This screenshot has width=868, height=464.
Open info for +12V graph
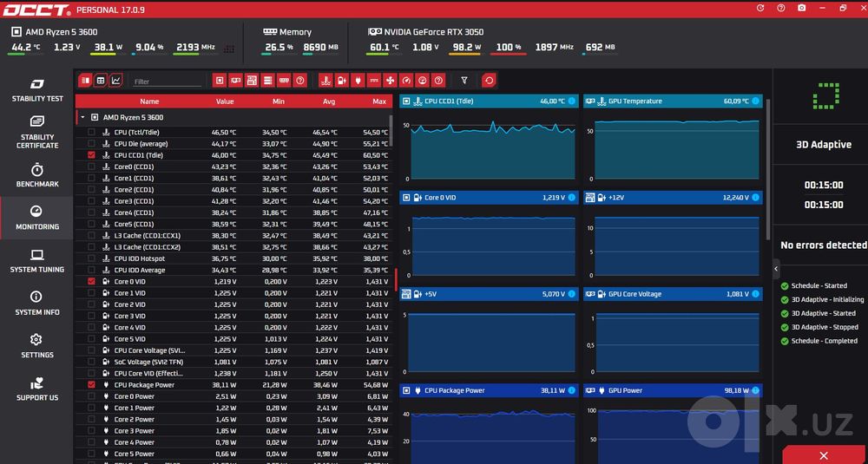756,198
